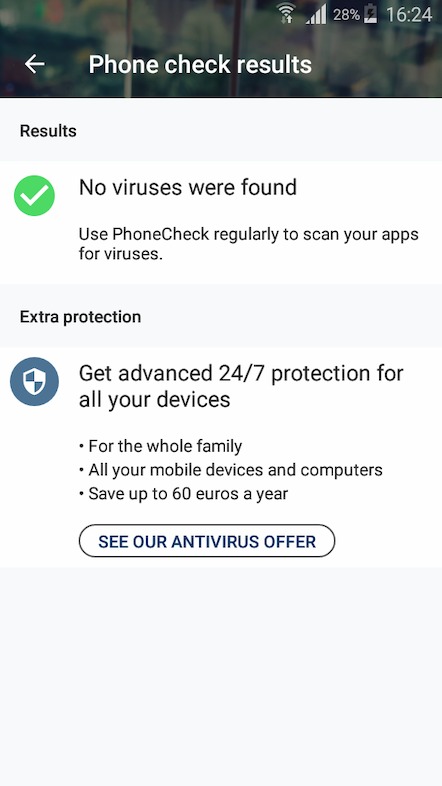This screenshot has width=442, height=786.
Task: Tap the Wi-Fi status icon
Action: [286, 14]
